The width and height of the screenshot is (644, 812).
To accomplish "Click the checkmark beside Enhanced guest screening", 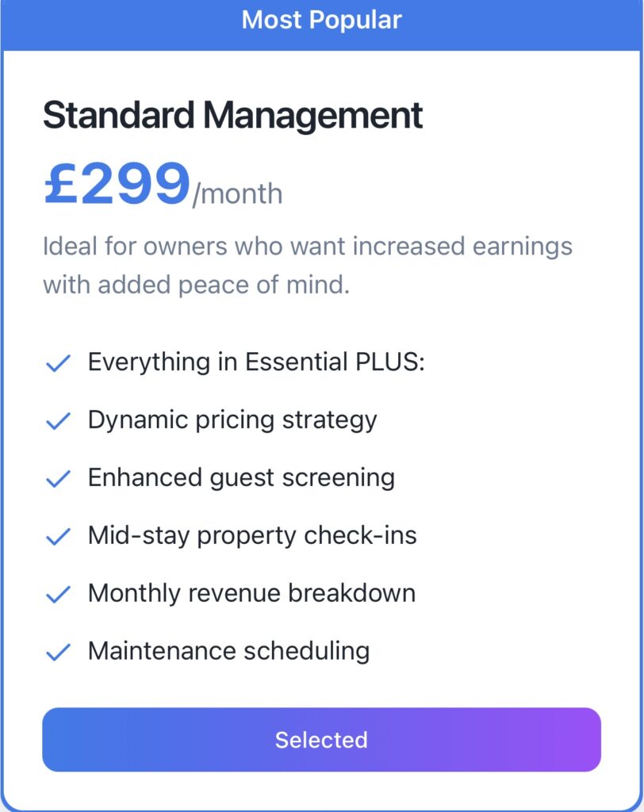I will 59,479.
